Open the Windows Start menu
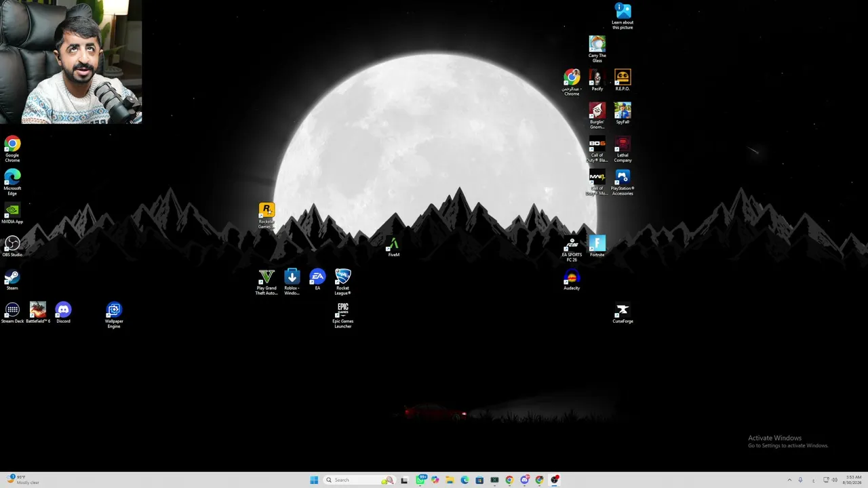The height and width of the screenshot is (488, 868). pos(314,480)
